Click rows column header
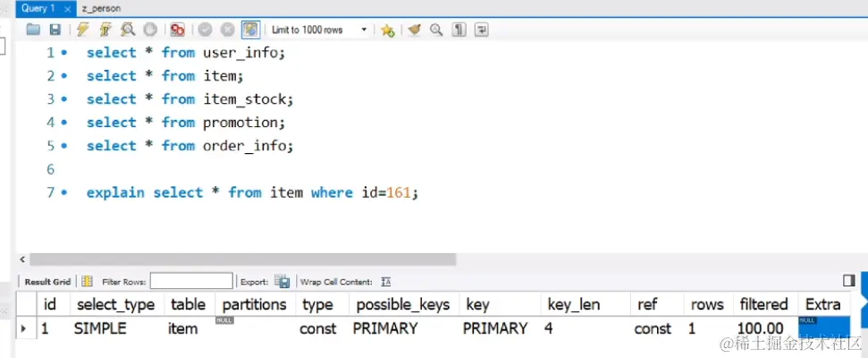868x358 pixels. pos(707,304)
